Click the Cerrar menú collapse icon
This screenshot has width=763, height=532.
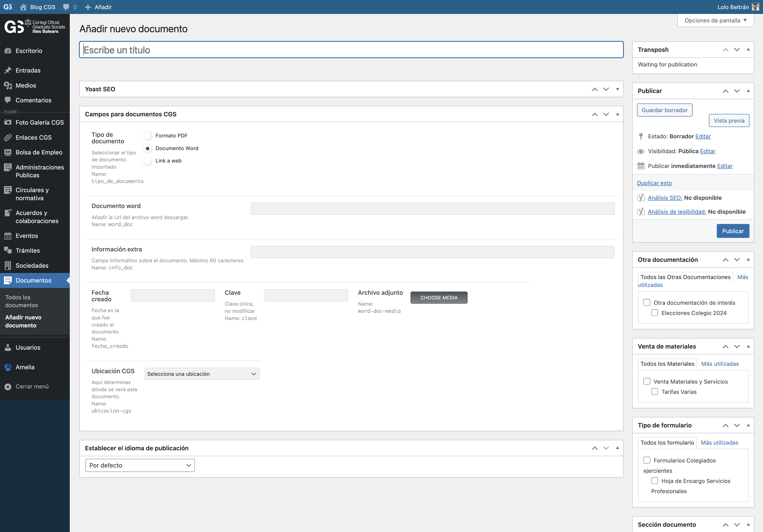(x=8, y=386)
